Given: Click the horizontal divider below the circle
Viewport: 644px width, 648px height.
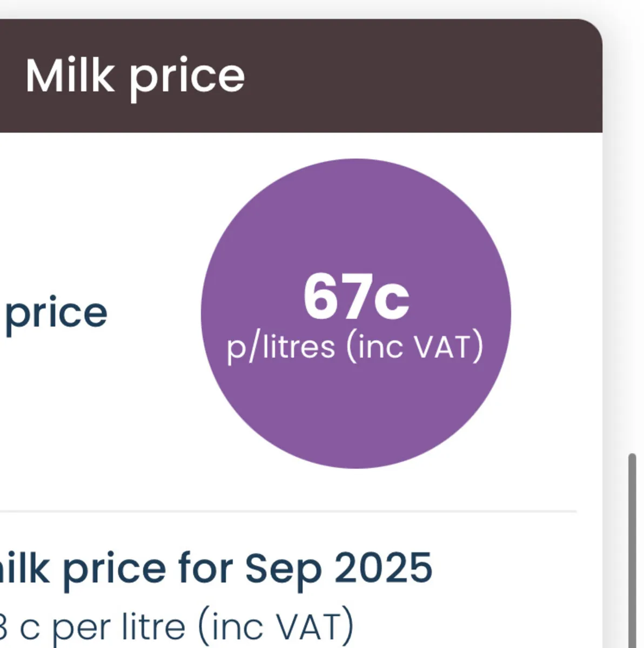Looking at the screenshot, I should coord(286,510).
